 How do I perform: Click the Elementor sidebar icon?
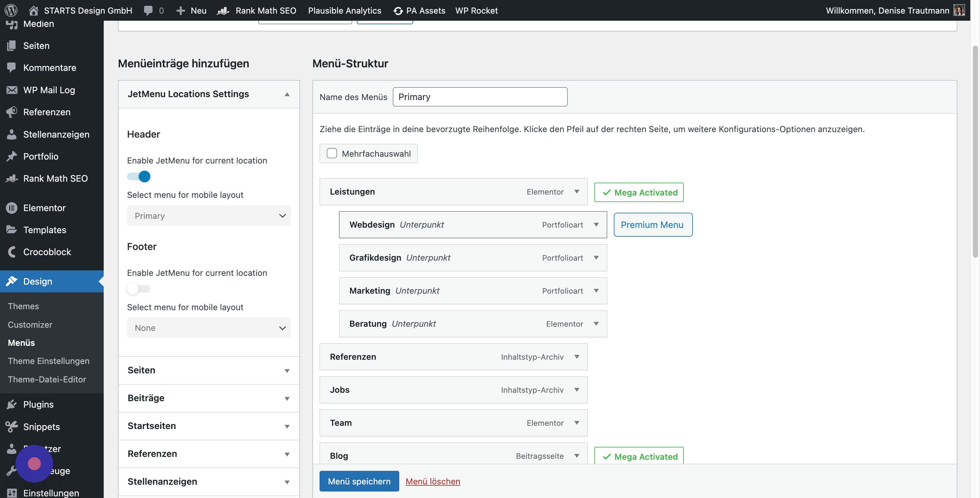click(12, 208)
